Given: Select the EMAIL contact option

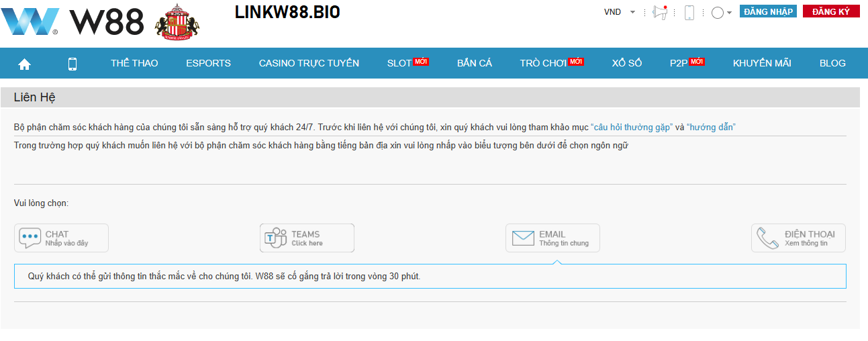Looking at the screenshot, I should (x=552, y=238).
